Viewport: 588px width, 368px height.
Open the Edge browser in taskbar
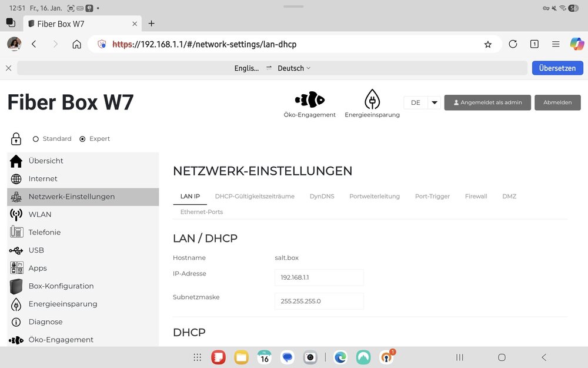[x=340, y=357]
